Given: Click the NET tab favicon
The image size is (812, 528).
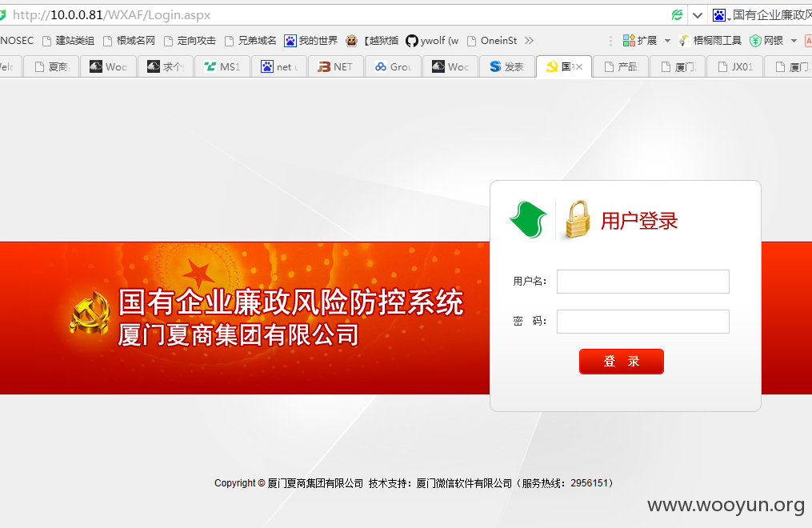Looking at the screenshot, I should pyautogui.click(x=324, y=66).
